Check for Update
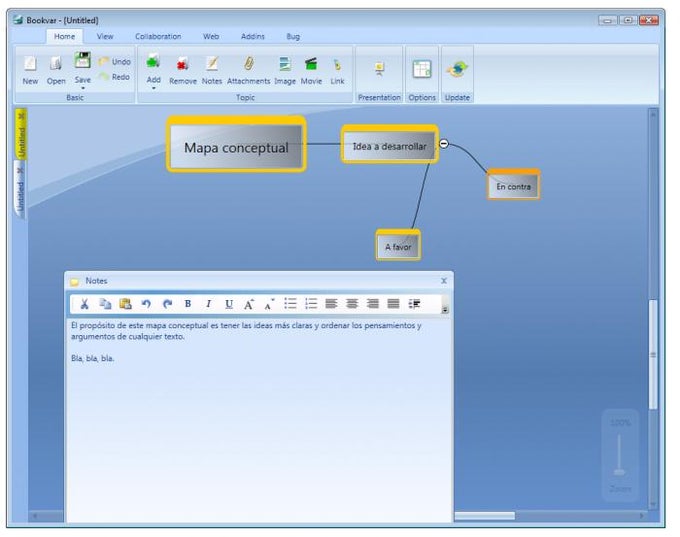 (457, 69)
